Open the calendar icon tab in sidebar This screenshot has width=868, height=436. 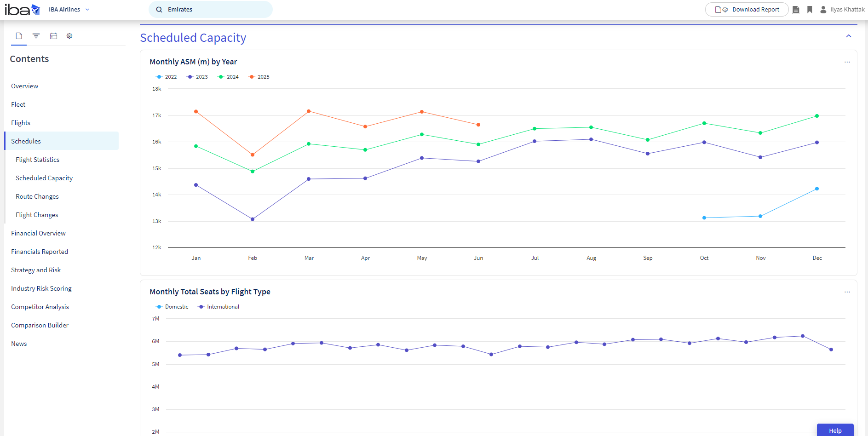(53, 36)
